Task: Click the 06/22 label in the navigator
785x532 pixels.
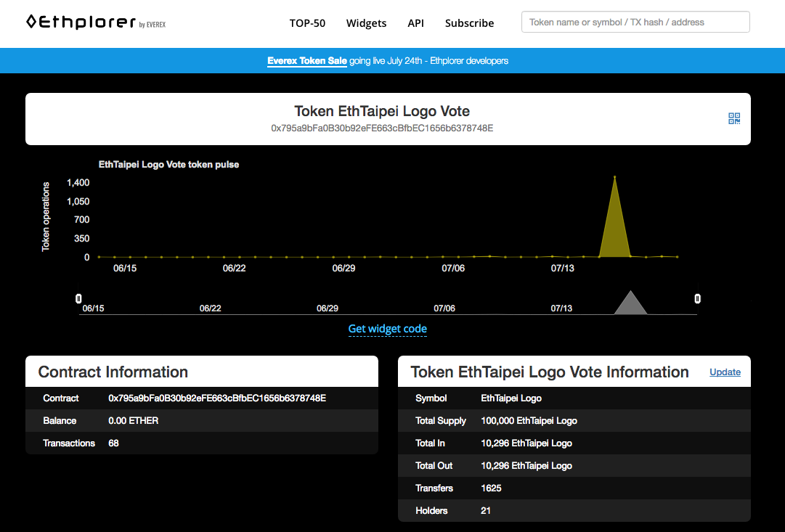Action: coord(211,308)
